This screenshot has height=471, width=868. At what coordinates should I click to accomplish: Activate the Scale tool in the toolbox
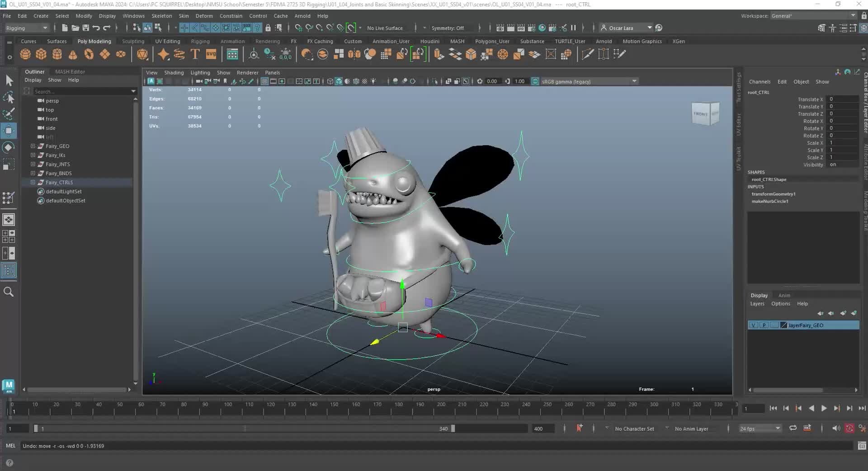(x=9, y=164)
